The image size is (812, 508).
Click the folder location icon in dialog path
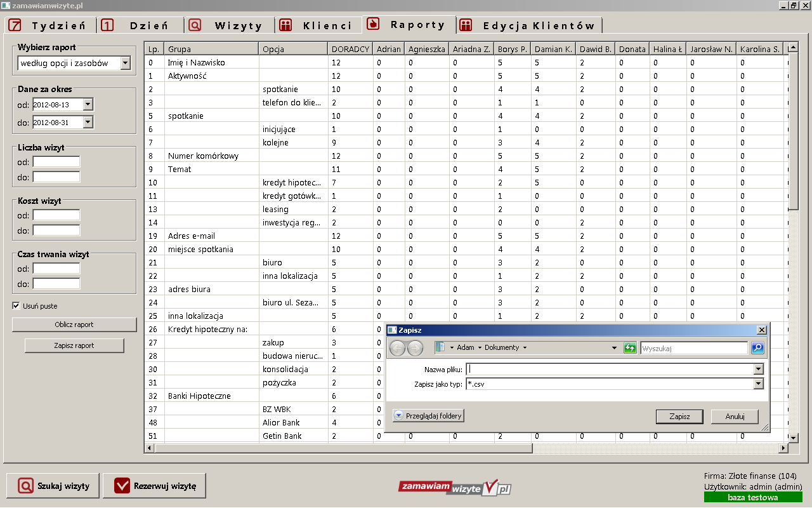point(441,347)
